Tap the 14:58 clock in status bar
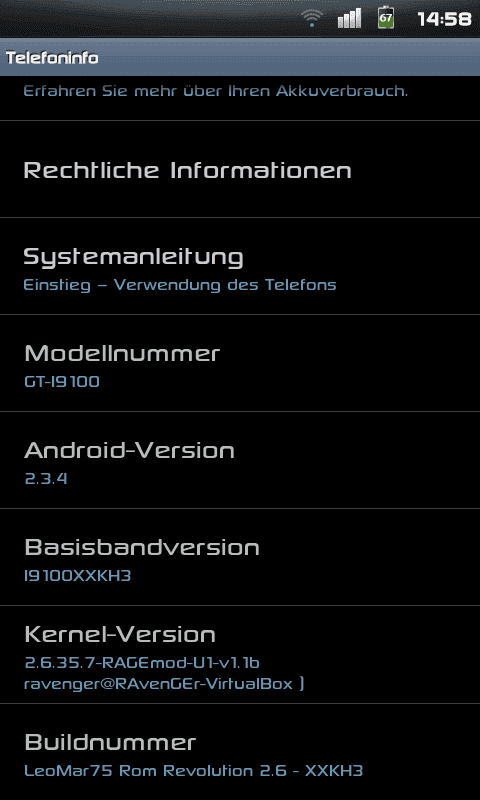The width and height of the screenshot is (480, 800). point(444,19)
